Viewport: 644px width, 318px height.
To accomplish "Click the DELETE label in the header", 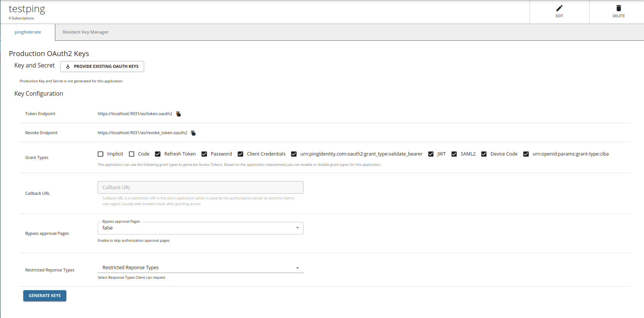I will pyautogui.click(x=619, y=16).
